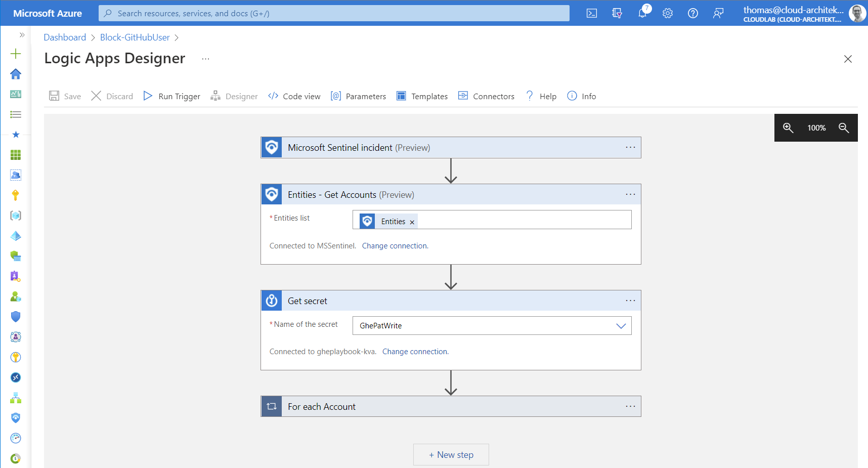Collapse the Entities - Get Accounts step

click(x=451, y=195)
